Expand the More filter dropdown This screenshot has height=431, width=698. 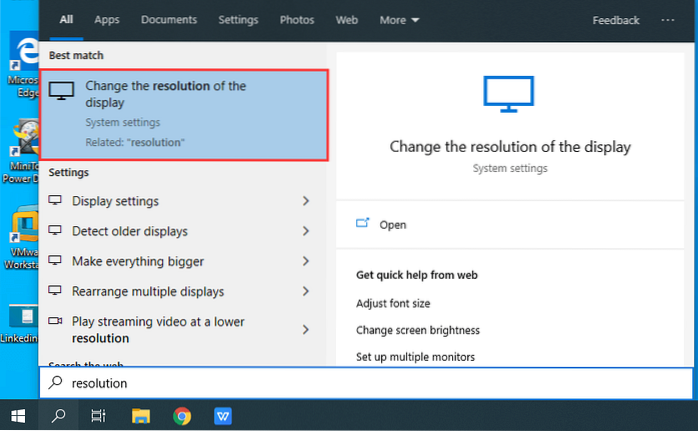click(399, 20)
